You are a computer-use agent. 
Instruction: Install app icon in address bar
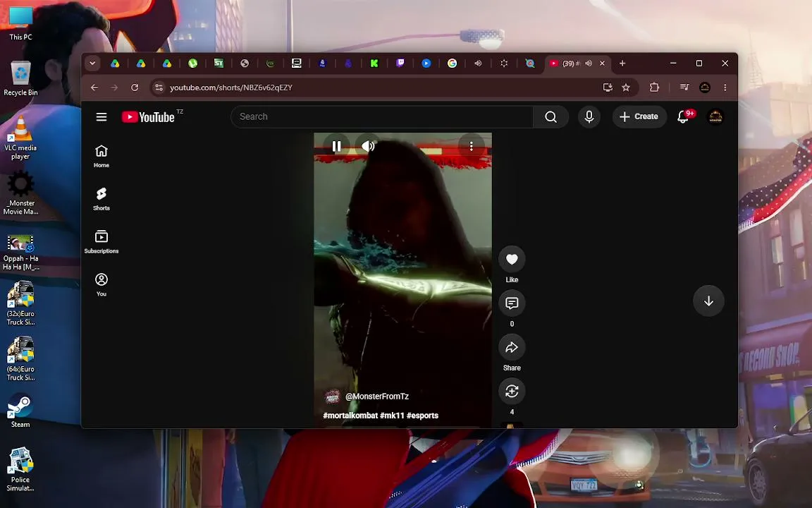tap(608, 87)
